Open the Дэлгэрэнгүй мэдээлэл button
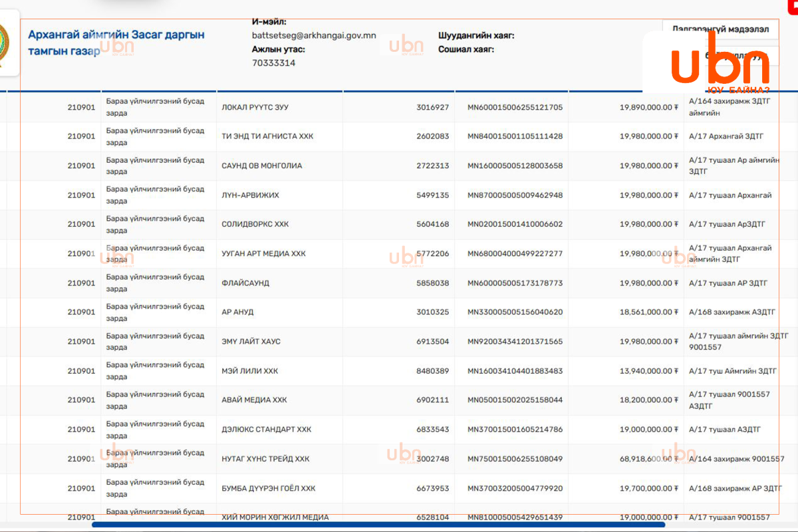Image resolution: width=798 pixels, height=532 pixels. 721,30
